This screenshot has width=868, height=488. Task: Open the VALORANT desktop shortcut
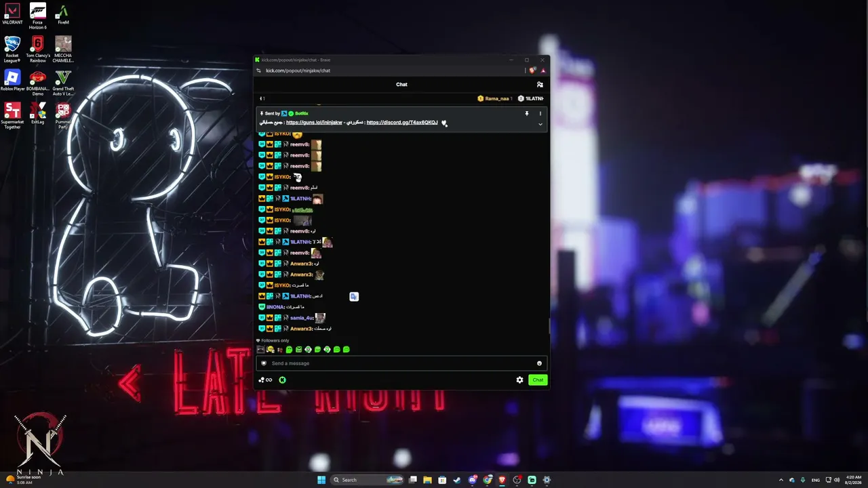click(12, 15)
